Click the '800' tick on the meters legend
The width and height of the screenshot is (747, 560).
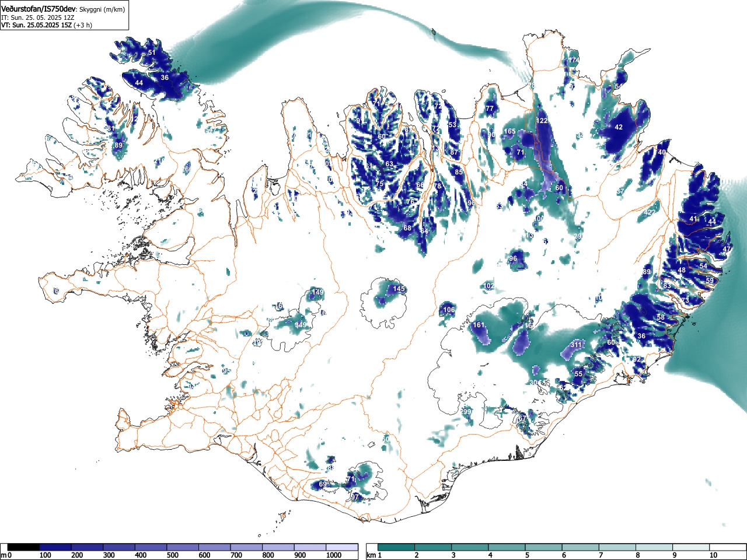click(x=268, y=555)
